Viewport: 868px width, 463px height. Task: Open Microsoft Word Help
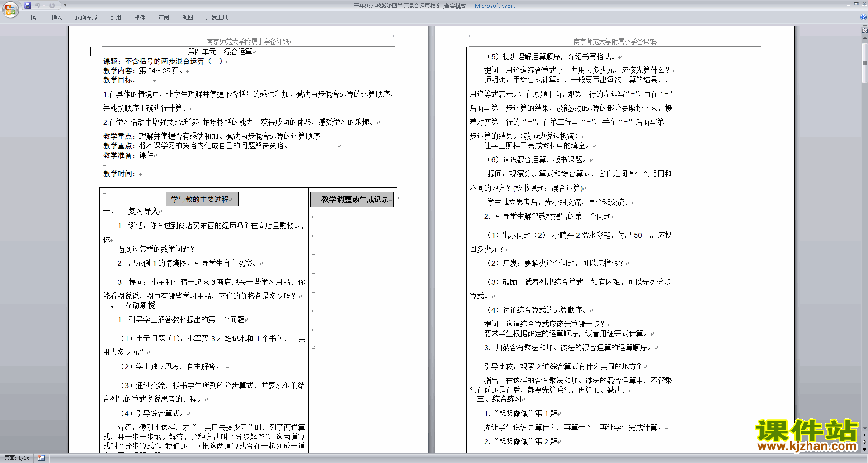(863, 17)
